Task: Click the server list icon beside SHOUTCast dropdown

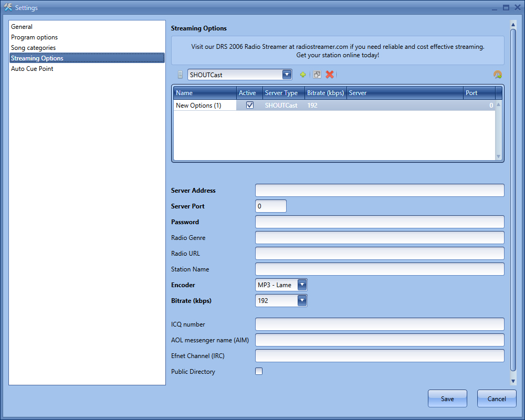Action: 180,75
